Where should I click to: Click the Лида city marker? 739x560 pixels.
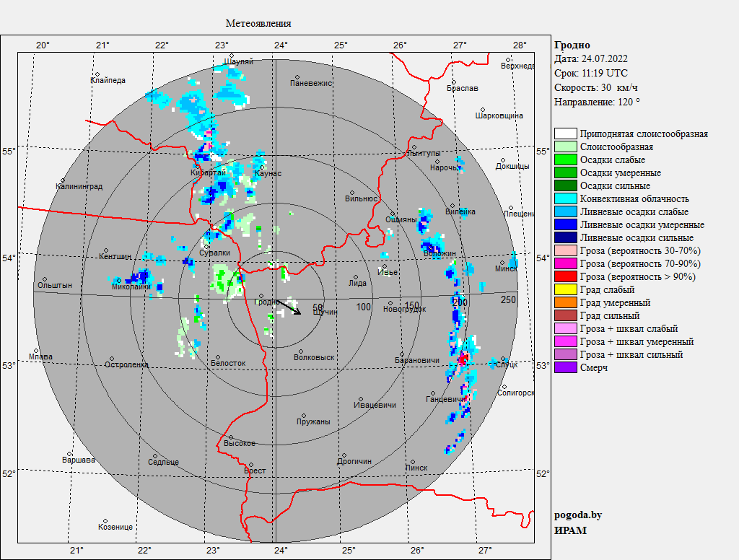coord(354,276)
